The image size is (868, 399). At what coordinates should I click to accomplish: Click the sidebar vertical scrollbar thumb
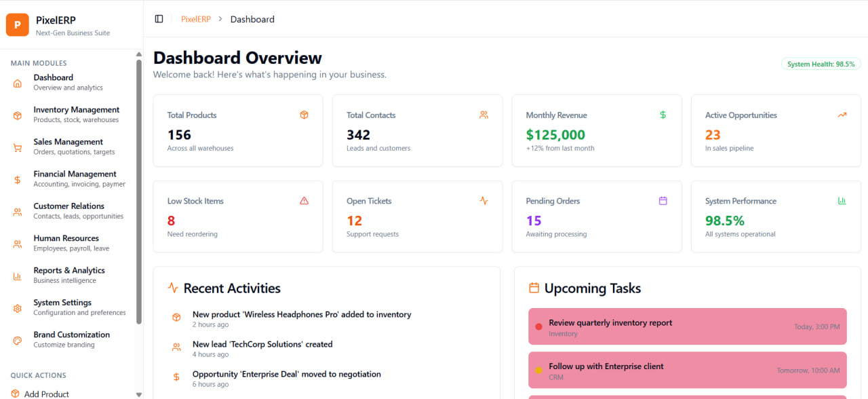click(139, 192)
